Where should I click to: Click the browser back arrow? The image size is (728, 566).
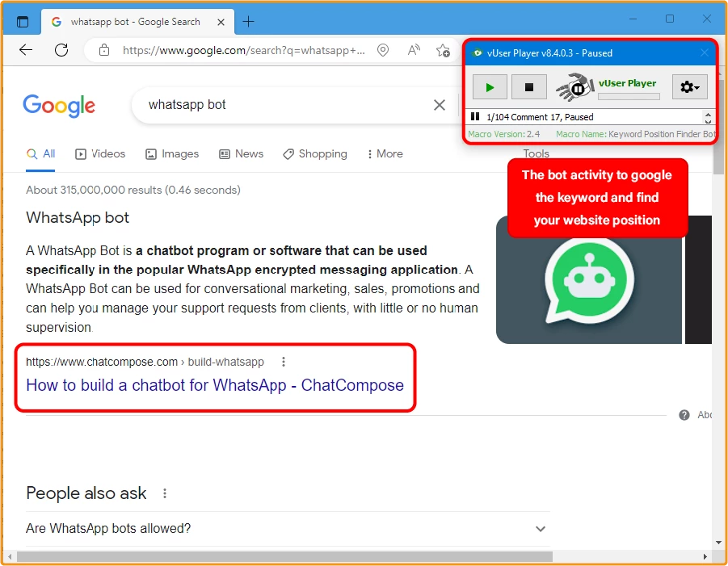(x=26, y=49)
